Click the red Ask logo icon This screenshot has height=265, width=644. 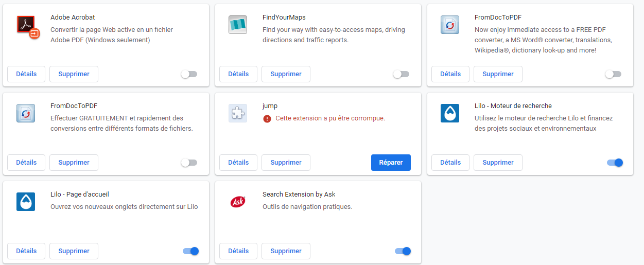point(238,202)
